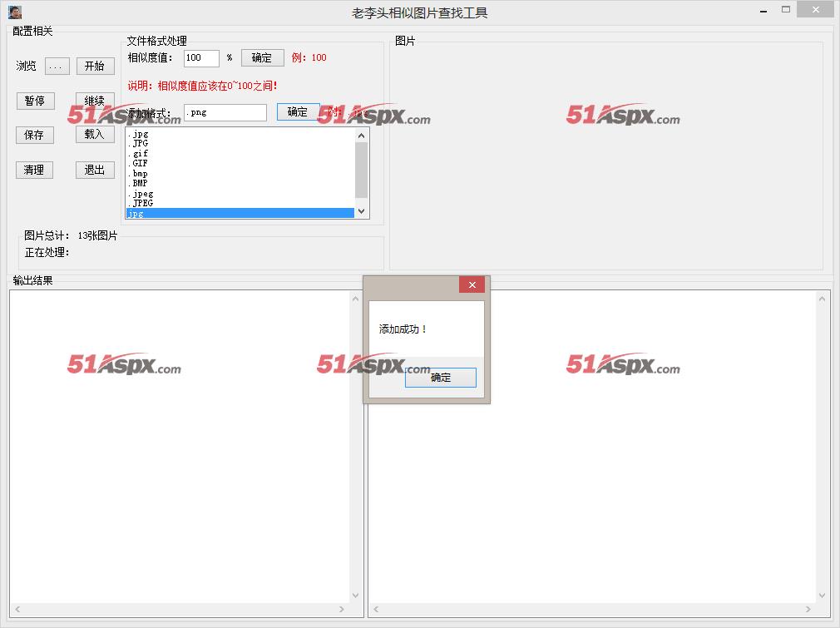
Task: Clear results with the 清理 button
Action: [34, 170]
